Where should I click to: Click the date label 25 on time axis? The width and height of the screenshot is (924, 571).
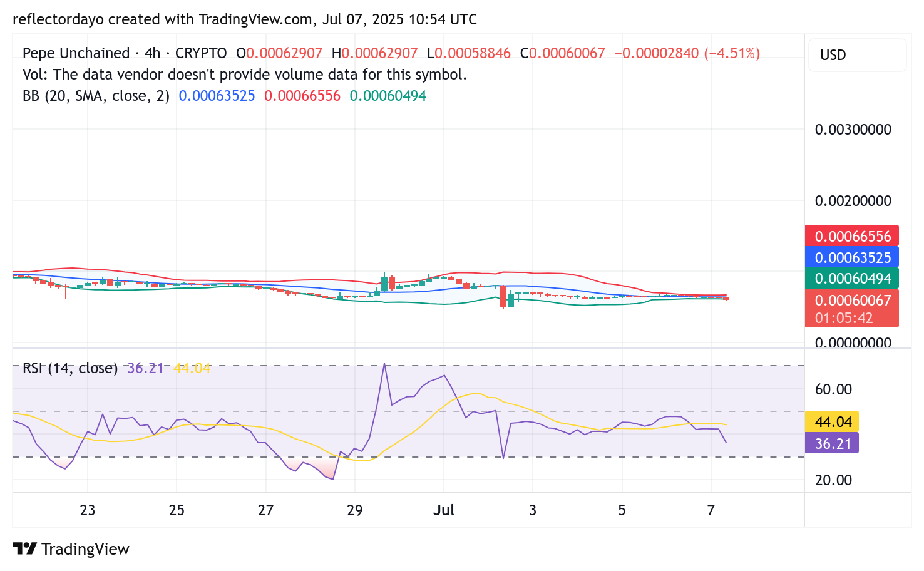point(177,510)
